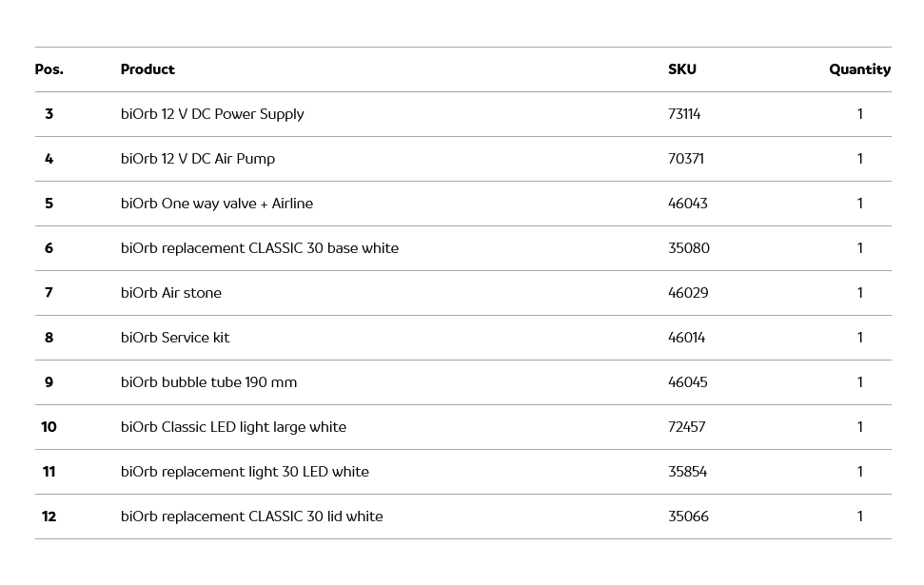
Task: Click position number 10 in the table
Action: 49,427
